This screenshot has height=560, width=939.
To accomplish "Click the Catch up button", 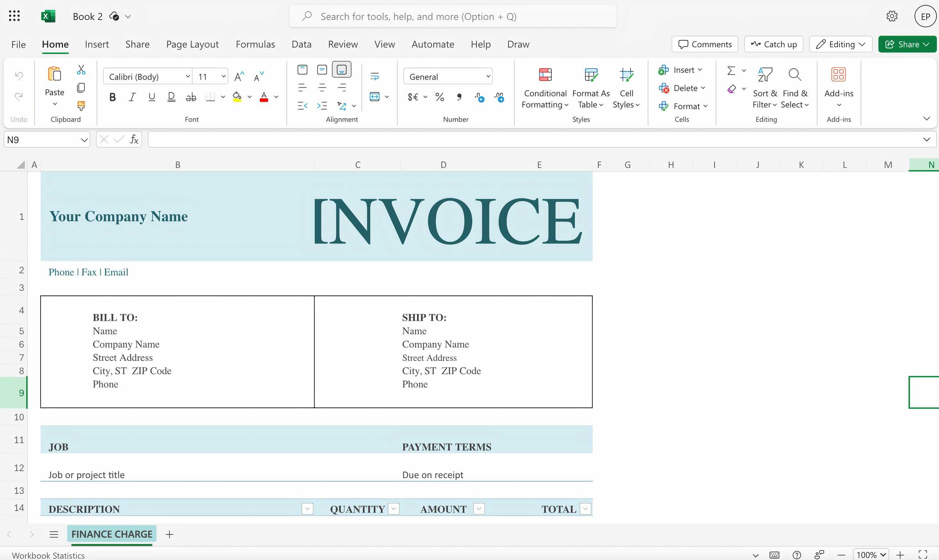I will (774, 44).
